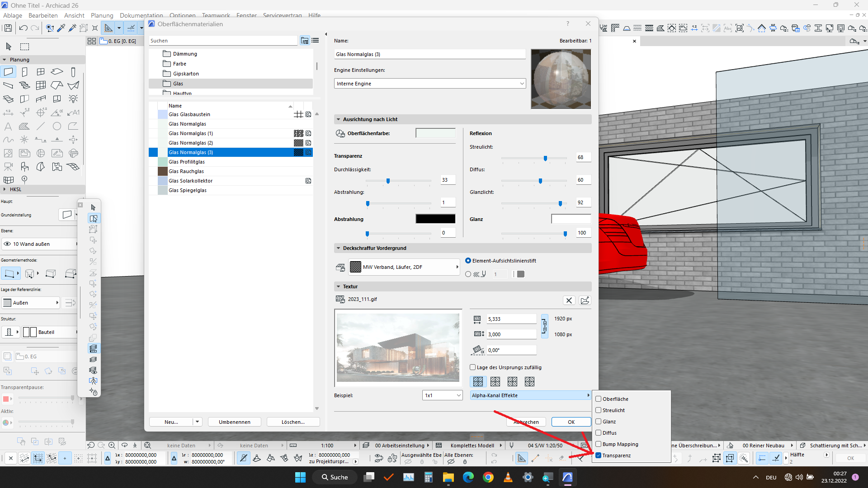Viewport: 868px width, 488px height.
Task: Open the texture file browse icon
Action: (585, 300)
